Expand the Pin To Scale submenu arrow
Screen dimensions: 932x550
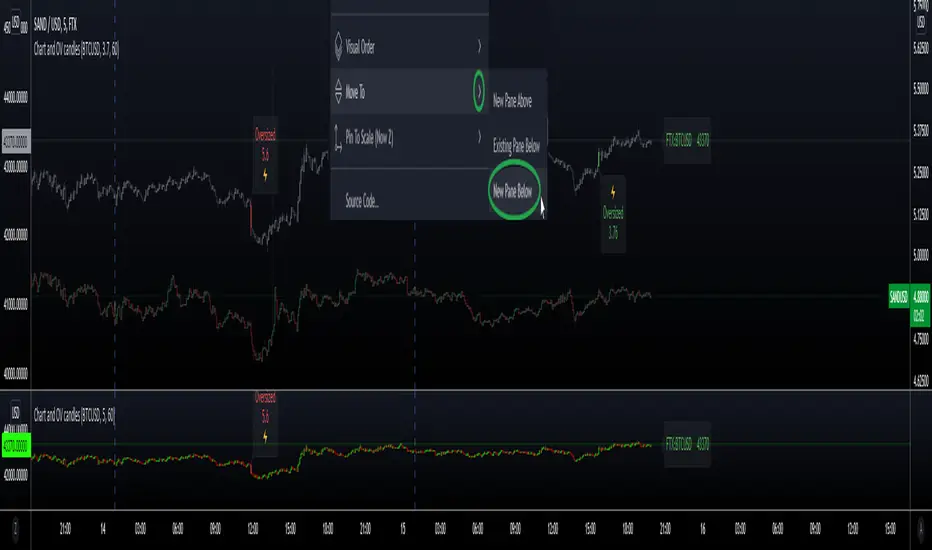pos(479,137)
